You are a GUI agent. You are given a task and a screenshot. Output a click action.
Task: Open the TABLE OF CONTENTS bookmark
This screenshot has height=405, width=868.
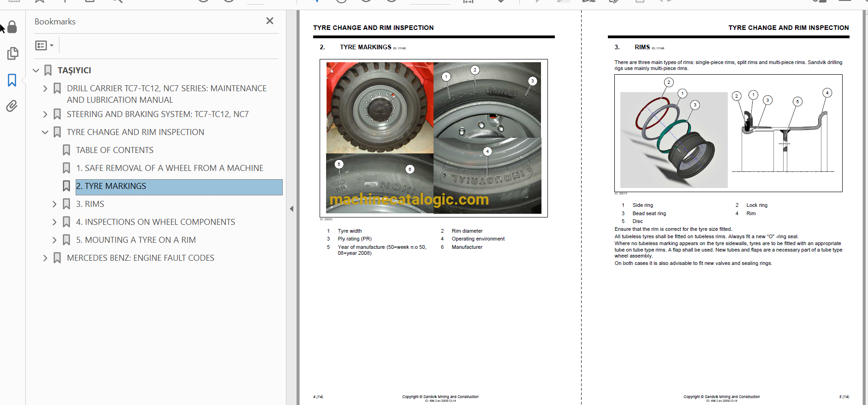115,150
